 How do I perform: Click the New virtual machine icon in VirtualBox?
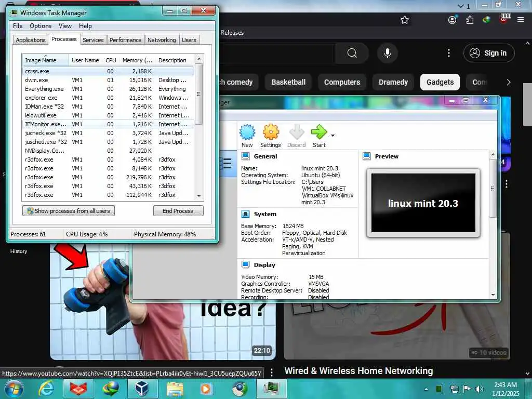coord(247,132)
